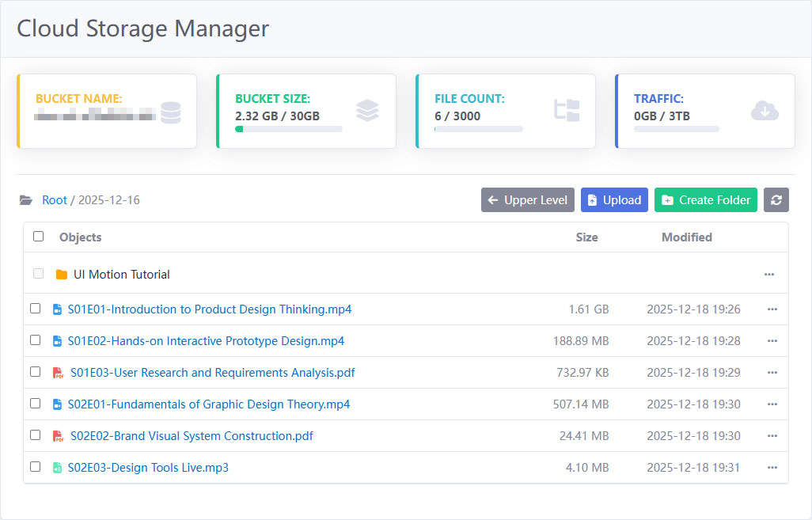Image resolution: width=812 pixels, height=520 pixels.
Task: Click the PDF icon for S01E03 file
Action: click(58, 373)
